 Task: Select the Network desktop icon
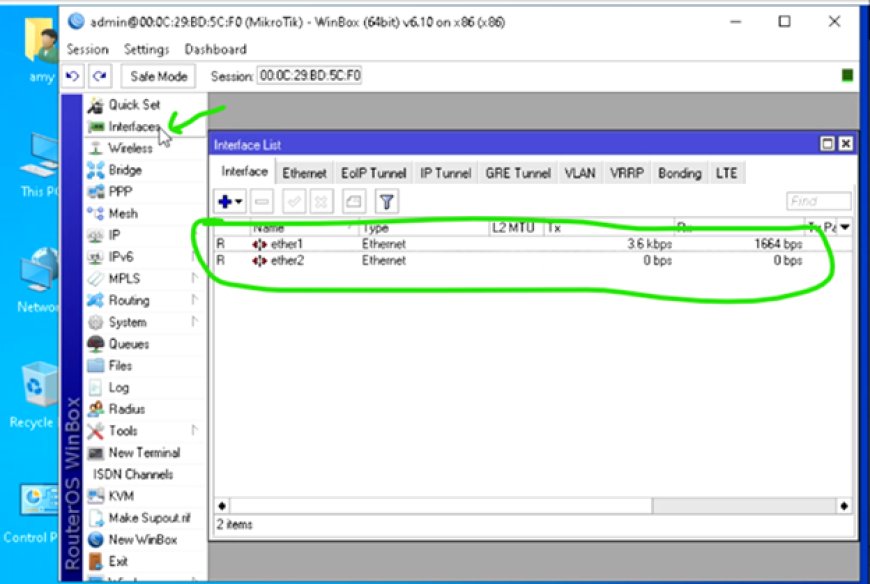pyautogui.click(x=38, y=280)
